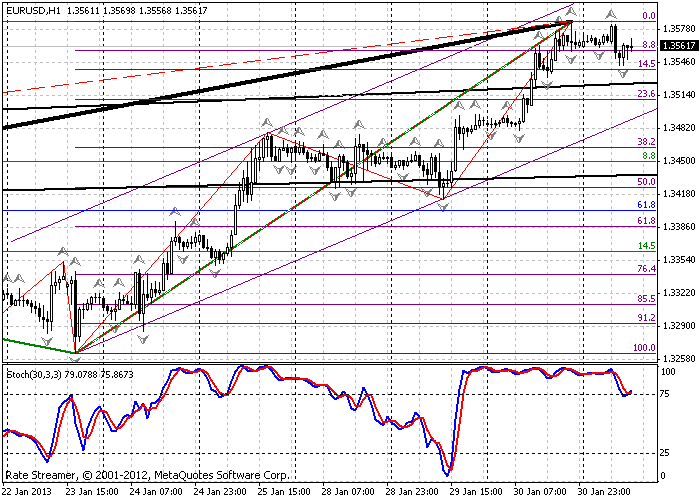This screenshot has height=500, width=700.
Task: Click the 1.35140 price axis label
Action: (x=679, y=95)
